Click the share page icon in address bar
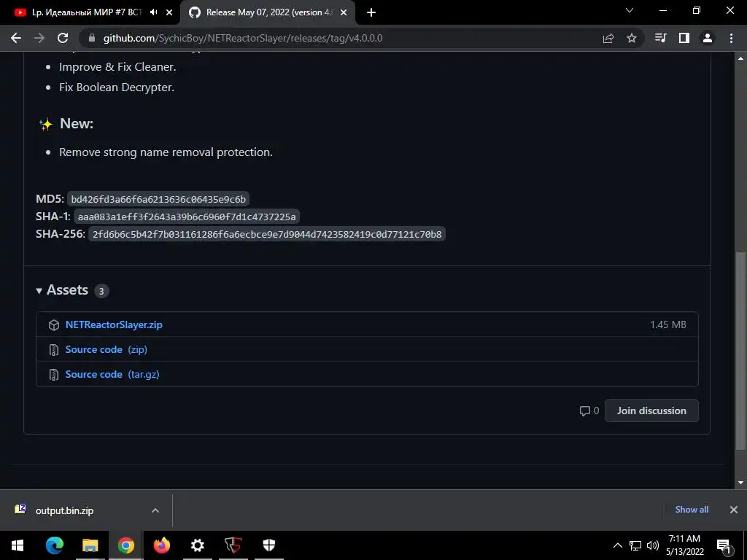Screen dimensions: 747x560 pyautogui.click(x=608, y=38)
